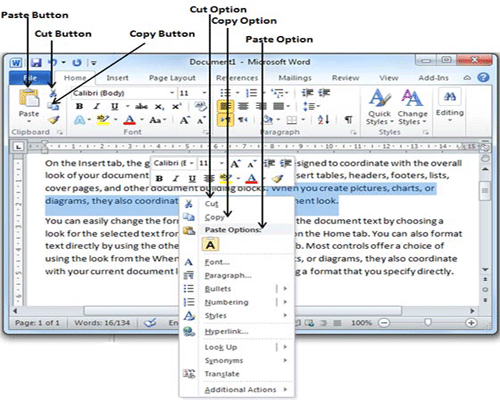The height and width of the screenshot is (400, 500).
Task: Toggle Italic on the floating mini toolbar
Action: click(176, 179)
